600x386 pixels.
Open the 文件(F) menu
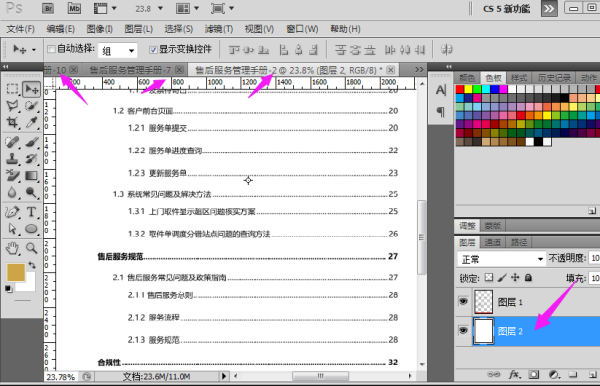pos(21,29)
